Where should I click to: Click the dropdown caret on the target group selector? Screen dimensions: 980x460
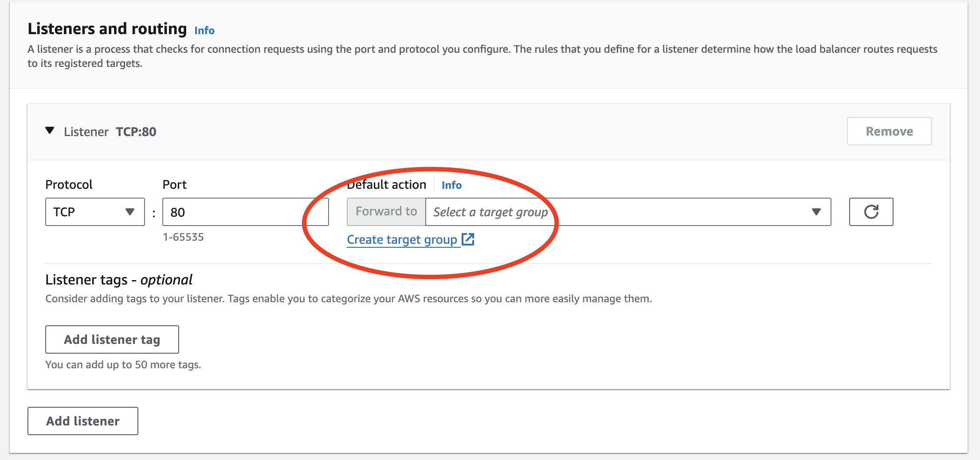point(816,212)
